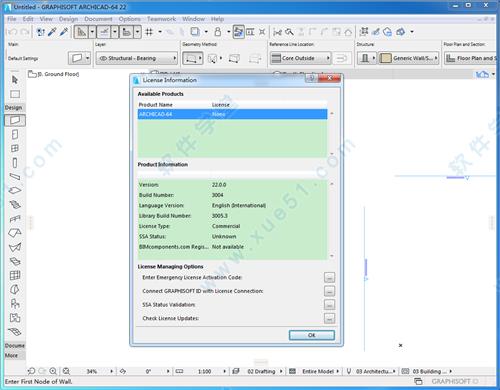Select the Wall tool in the toolbox
Image resolution: width=500 pixels, height=390 pixels.
[x=15, y=120]
